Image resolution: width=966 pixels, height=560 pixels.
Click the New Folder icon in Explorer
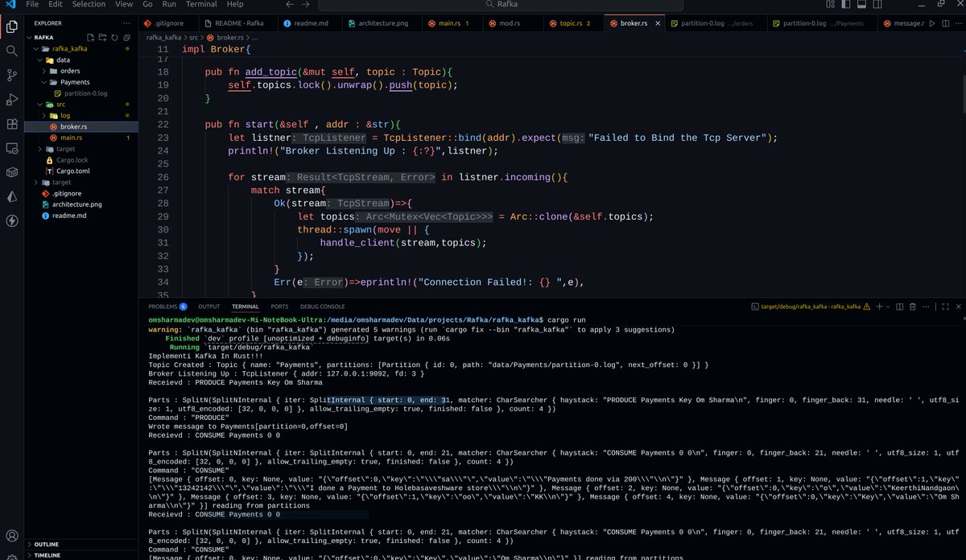(x=102, y=37)
